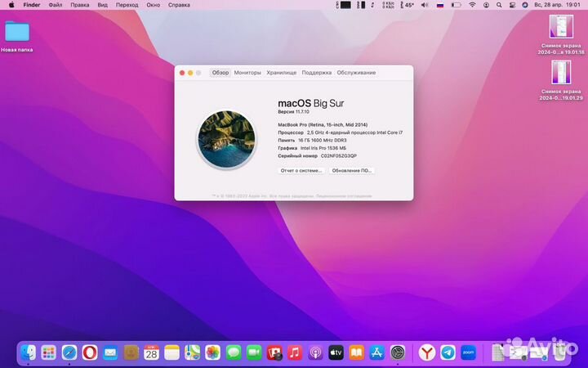Open the Правка menu

click(80, 5)
